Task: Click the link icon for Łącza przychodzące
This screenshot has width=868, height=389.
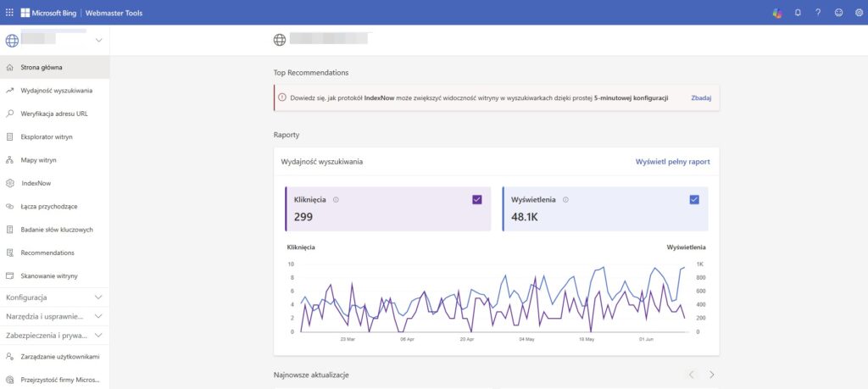Action: pyautogui.click(x=9, y=207)
